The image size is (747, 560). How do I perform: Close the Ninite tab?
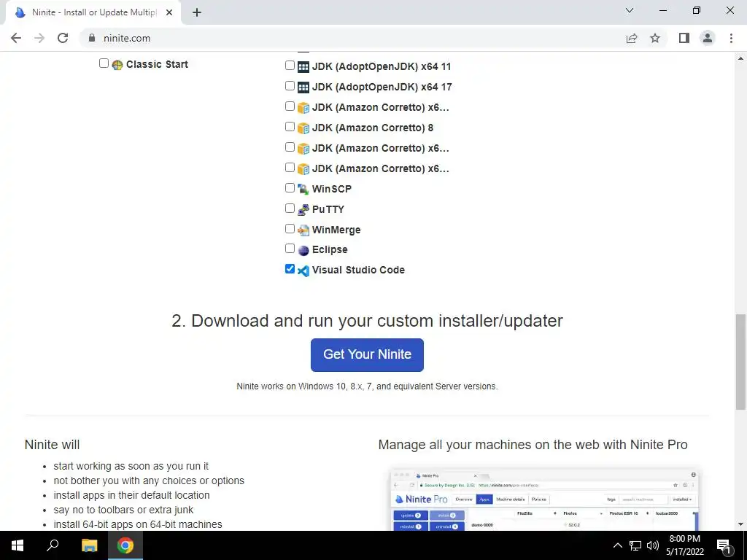tap(169, 13)
